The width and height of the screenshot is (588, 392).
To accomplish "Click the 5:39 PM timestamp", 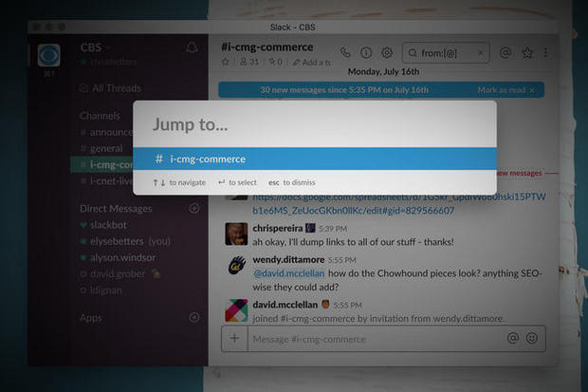I will (333, 229).
